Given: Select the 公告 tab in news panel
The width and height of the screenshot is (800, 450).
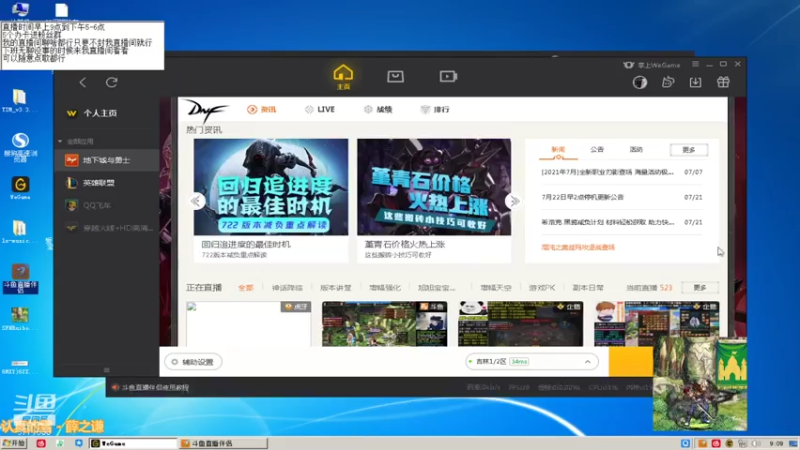Looking at the screenshot, I should coord(597,149).
